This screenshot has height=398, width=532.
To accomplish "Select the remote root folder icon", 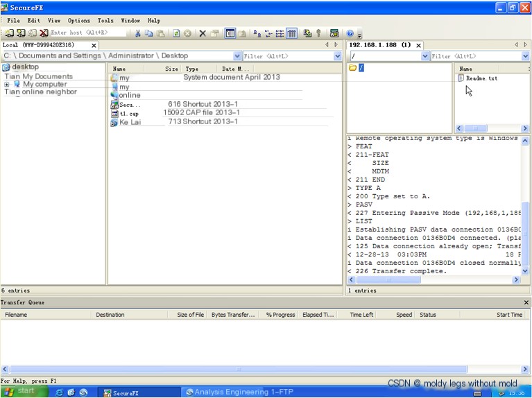I will coord(352,68).
